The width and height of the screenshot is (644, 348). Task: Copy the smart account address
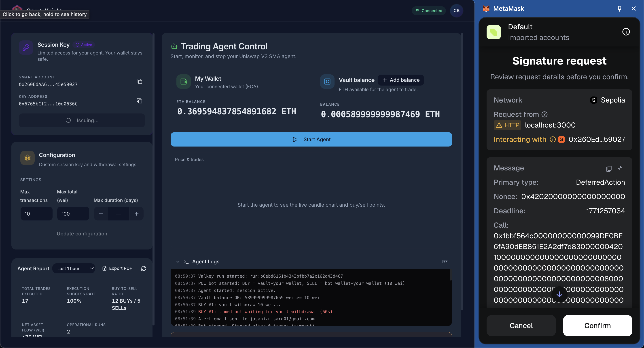[139, 81]
